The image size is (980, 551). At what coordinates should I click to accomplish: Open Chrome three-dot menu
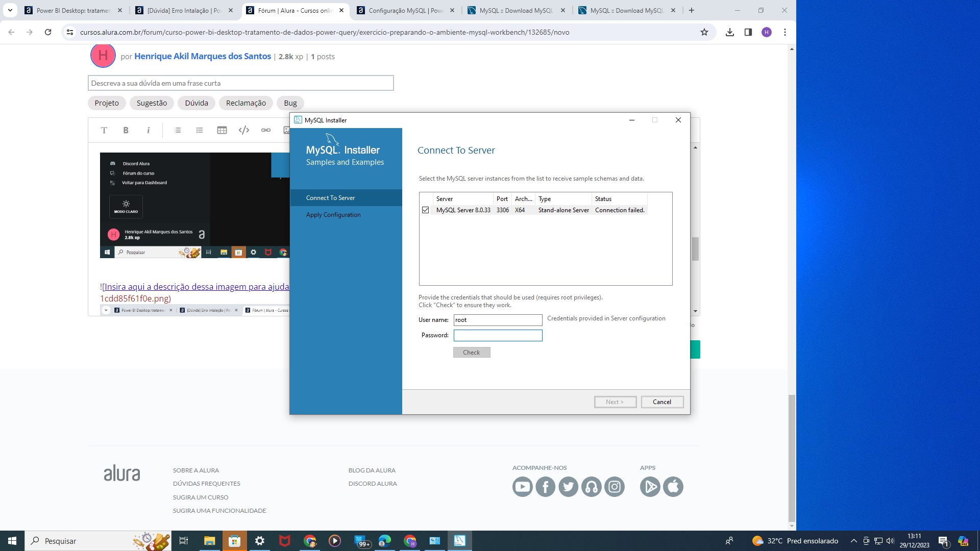coord(785,32)
